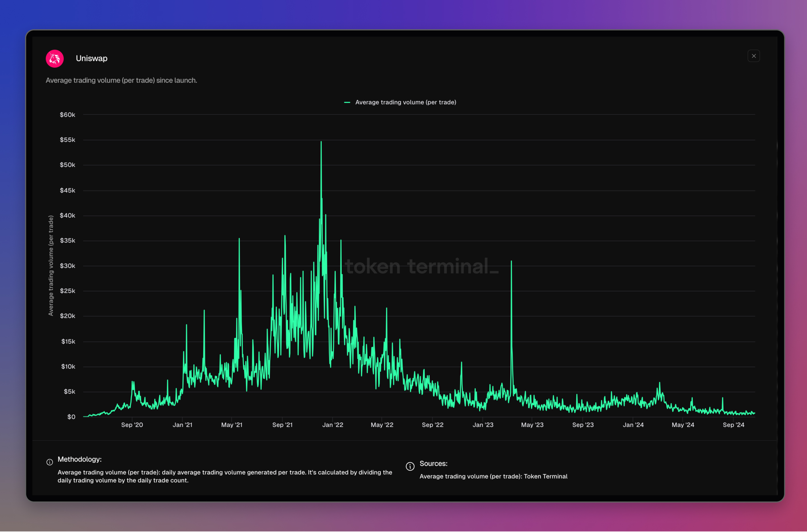Click the May '23 x-axis label
Viewport: 807px width, 532px height.
click(532, 425)
